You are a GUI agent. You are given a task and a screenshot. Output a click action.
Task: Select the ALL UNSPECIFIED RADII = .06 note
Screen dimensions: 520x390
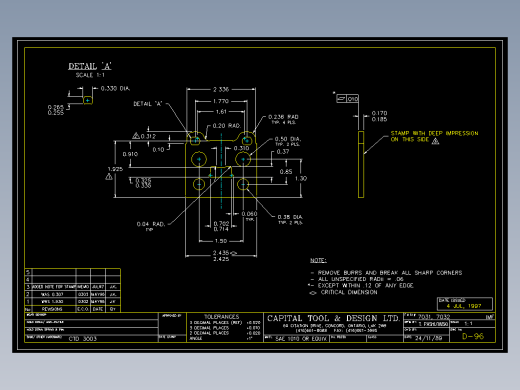[360, 279]
